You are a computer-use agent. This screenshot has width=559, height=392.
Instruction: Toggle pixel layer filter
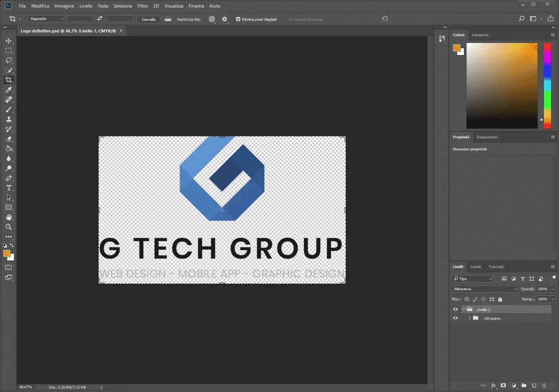coord(504,279)
